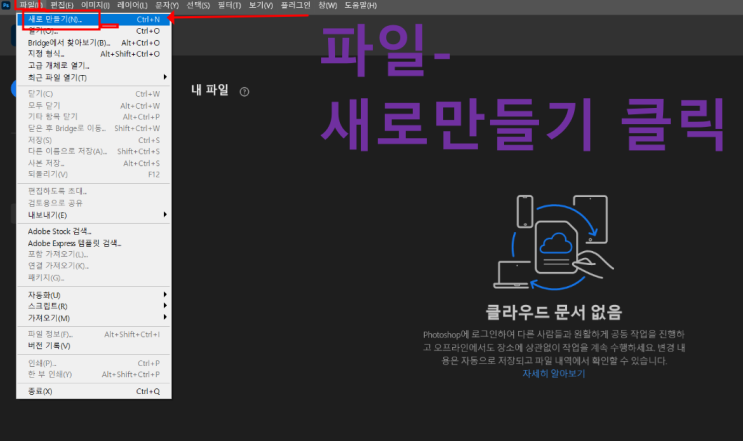743x441 pixels.
Task: Expand the 스크립트(R) submenu
Action: click(x=94, y=306)
